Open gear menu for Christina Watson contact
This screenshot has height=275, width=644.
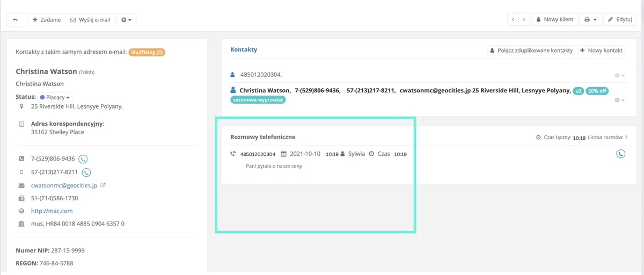(x=619, y=100)
